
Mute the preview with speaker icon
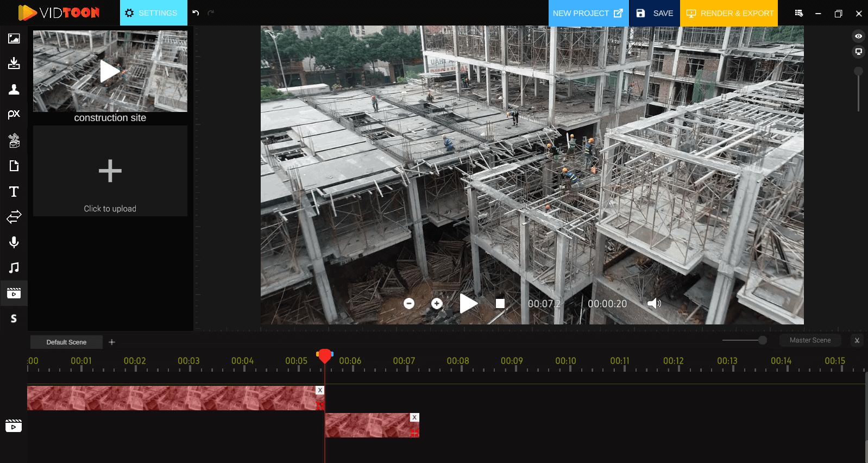(654, 303)
